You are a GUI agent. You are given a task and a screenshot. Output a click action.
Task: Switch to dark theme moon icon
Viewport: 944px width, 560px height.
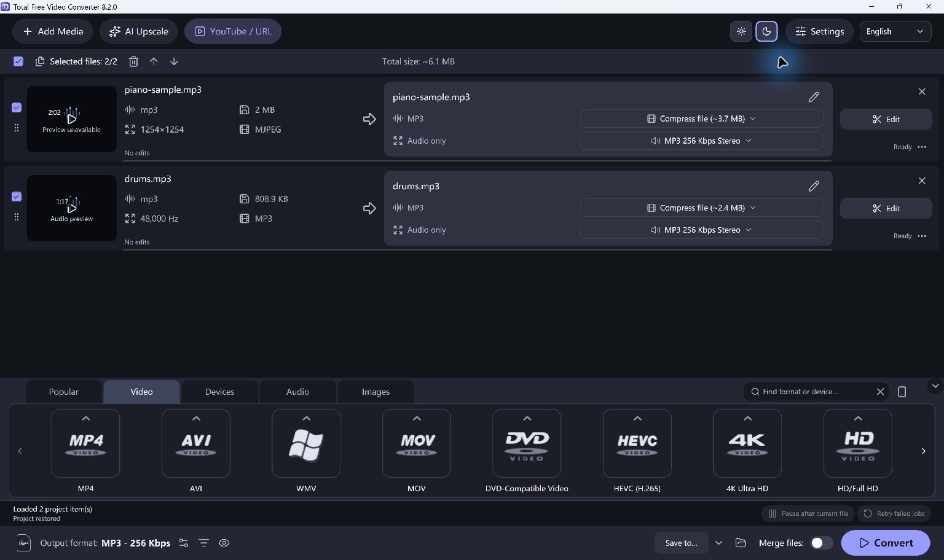(766, 31)
